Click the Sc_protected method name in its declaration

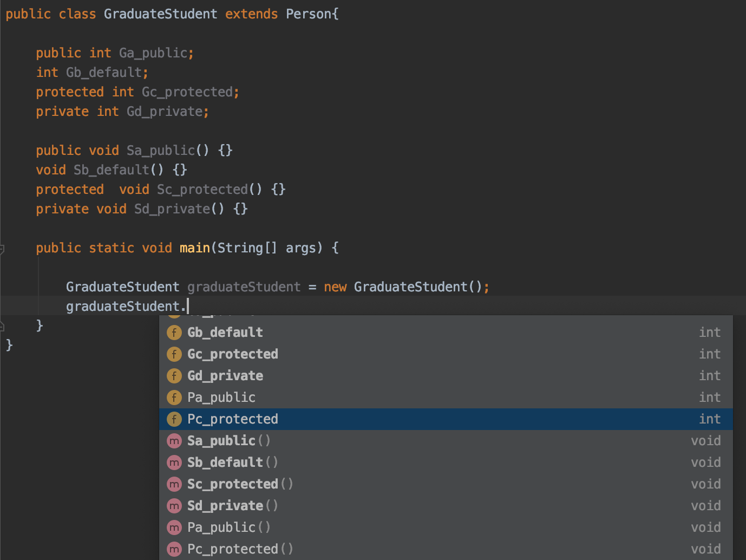[x=202, y=190]
